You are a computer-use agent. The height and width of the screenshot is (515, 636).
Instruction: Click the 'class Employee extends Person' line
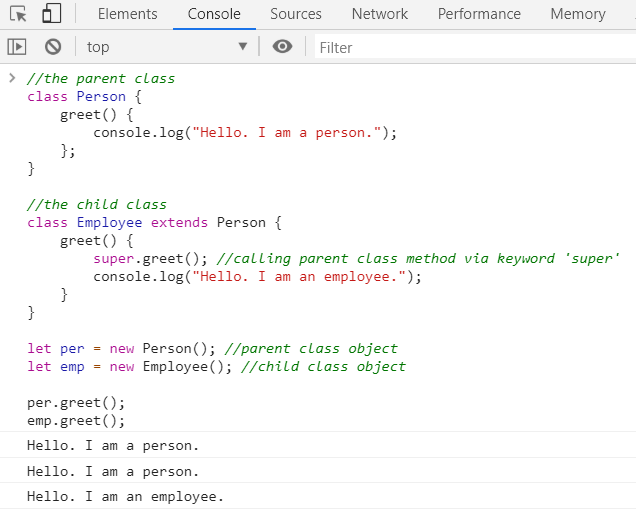click(x=155, y=223)
